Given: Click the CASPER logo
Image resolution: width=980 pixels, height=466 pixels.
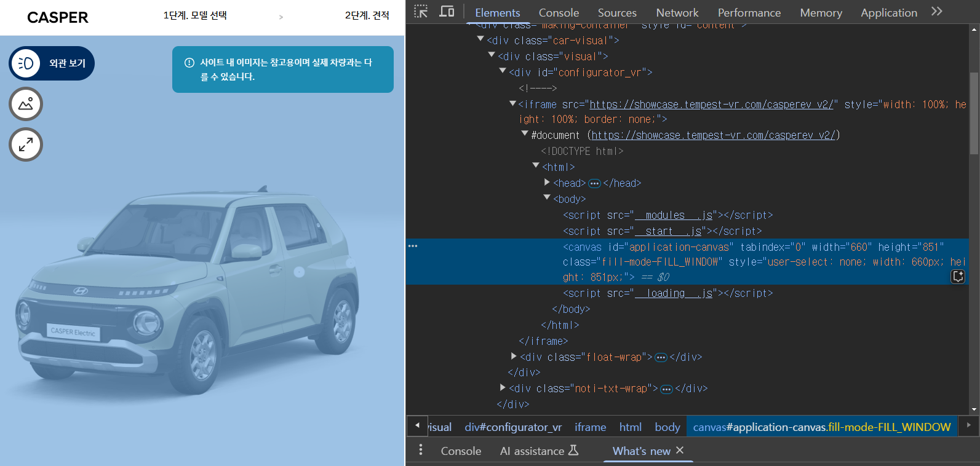Looking at the screenshot, I should pyautogui.click(x=58, y=17).
